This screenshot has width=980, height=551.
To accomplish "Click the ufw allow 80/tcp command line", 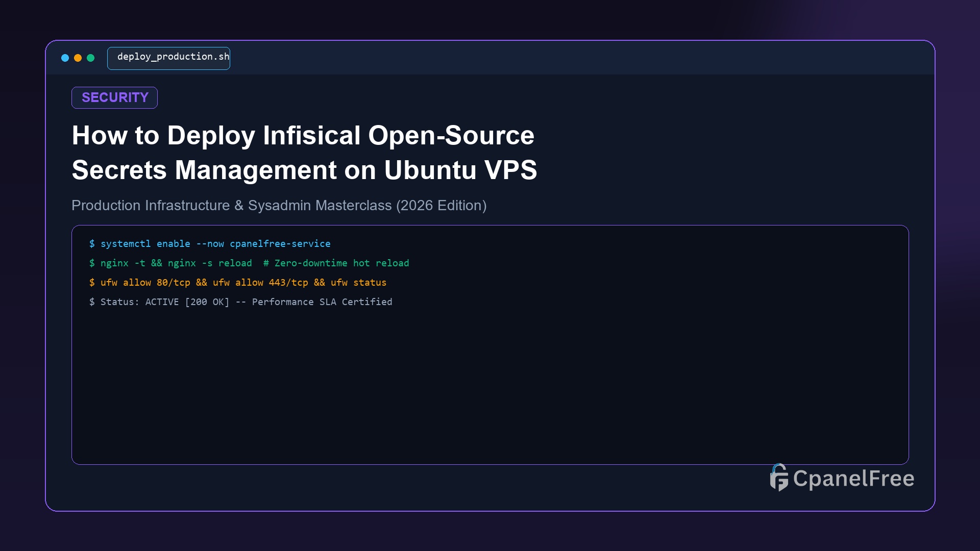I will (x=238, y=283).
